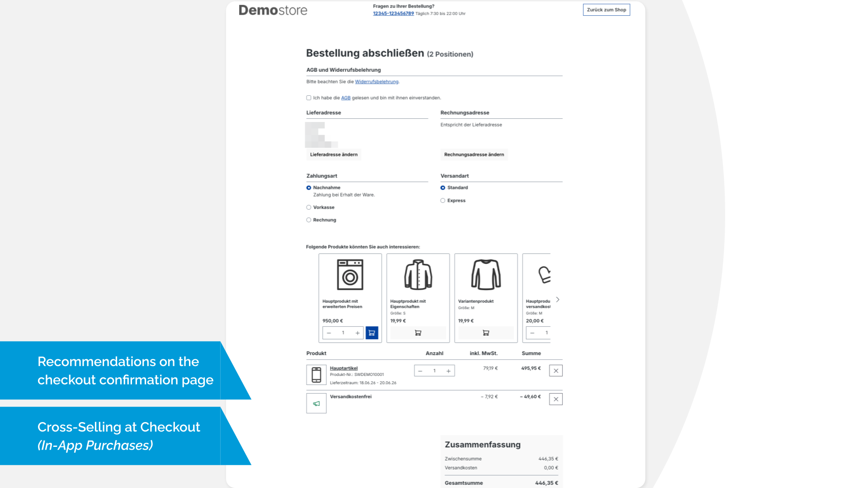
Task: Accept the AGB checkbox
Action: click(309, 98)
